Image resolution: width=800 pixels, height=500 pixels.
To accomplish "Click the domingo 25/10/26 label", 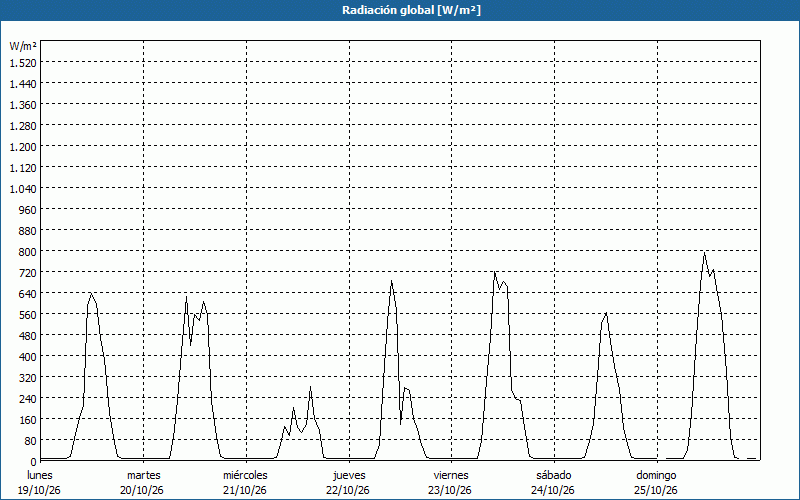I will click(x=656, y=483).
